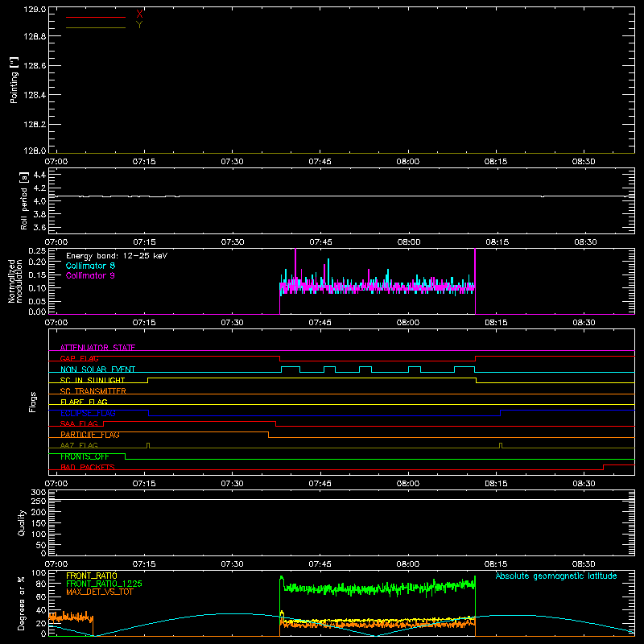Click the SC_TRANSMITTER flag label

(93, 391)
